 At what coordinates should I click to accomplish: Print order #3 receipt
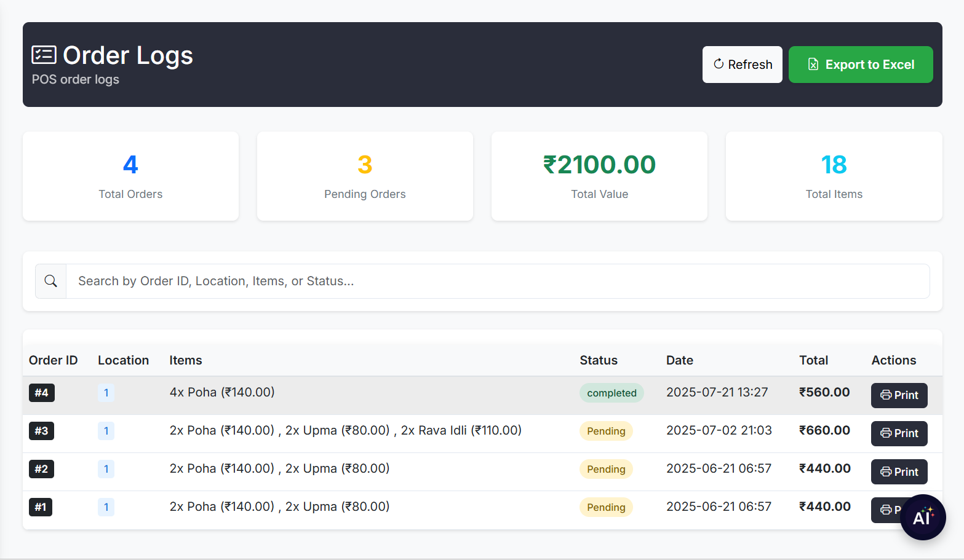click(x=899, y=433)
